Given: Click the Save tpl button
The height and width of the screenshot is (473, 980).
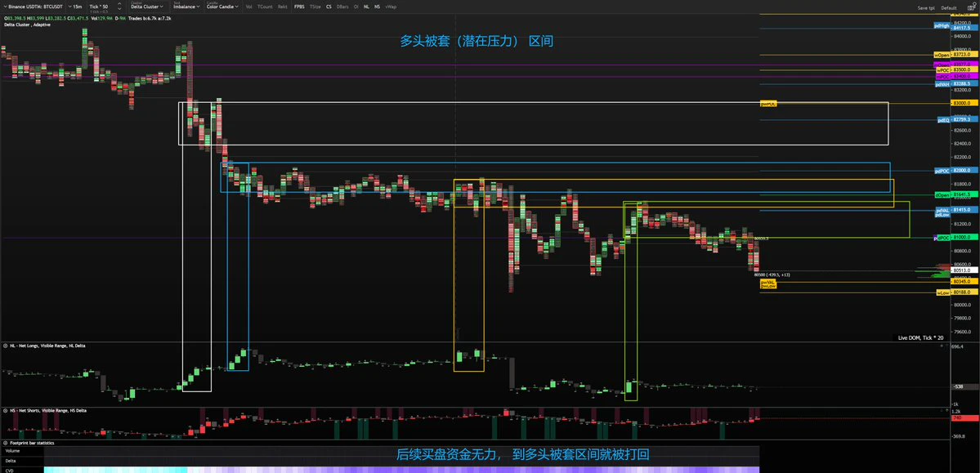Looking at the screenshot, I should 926,8.
